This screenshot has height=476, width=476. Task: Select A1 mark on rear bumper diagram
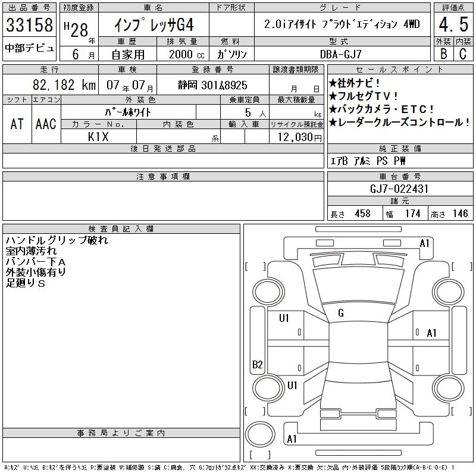tap(292, 439)
